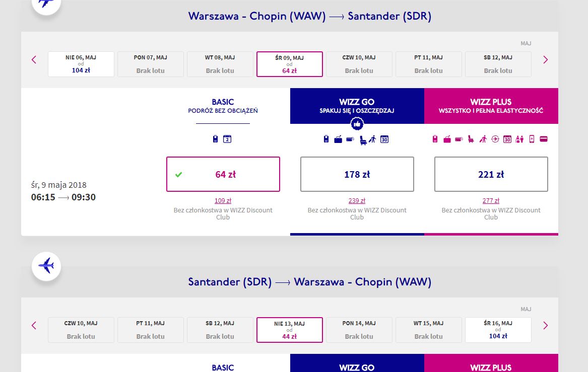Click the BASIC calendar 2 icon
This screenshot has height=372, width=588.
click(227, 139)
